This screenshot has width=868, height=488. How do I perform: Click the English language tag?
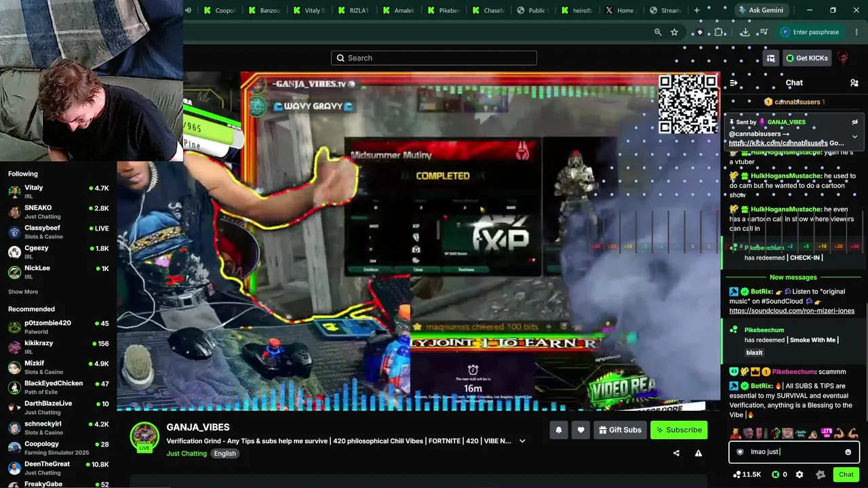tap(224, 453)
